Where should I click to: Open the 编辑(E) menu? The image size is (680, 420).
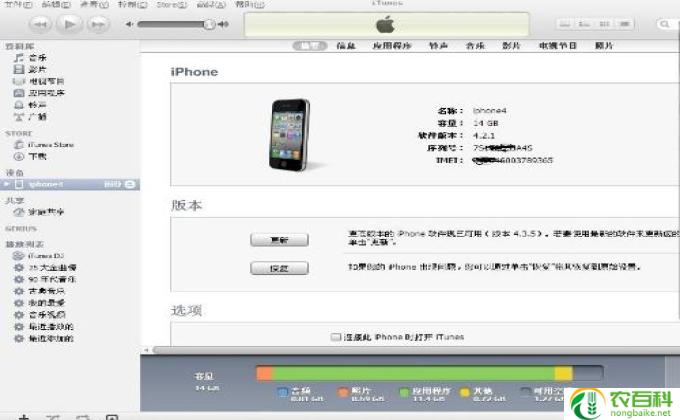[x=56, y=4]
